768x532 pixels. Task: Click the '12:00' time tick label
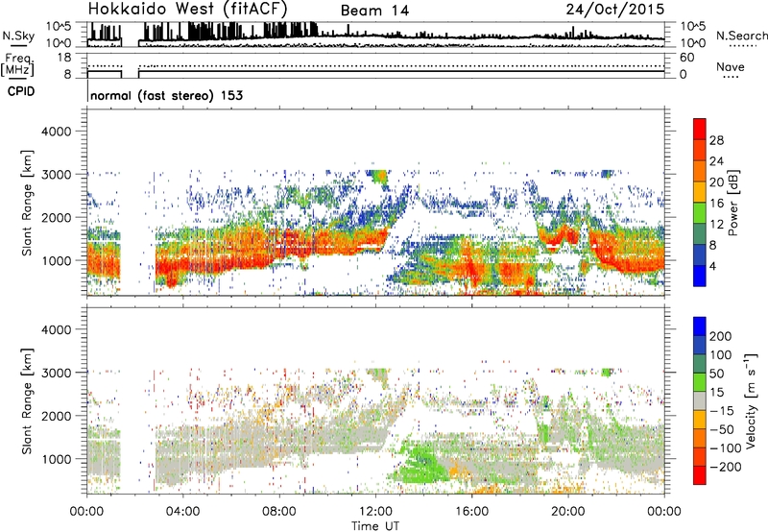point(375,512)
